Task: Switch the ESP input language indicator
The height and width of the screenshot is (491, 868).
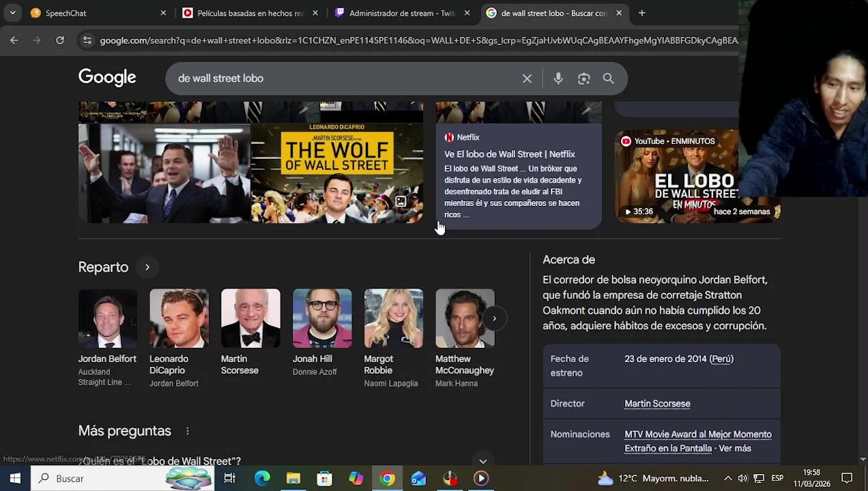Action: point(777,478)
